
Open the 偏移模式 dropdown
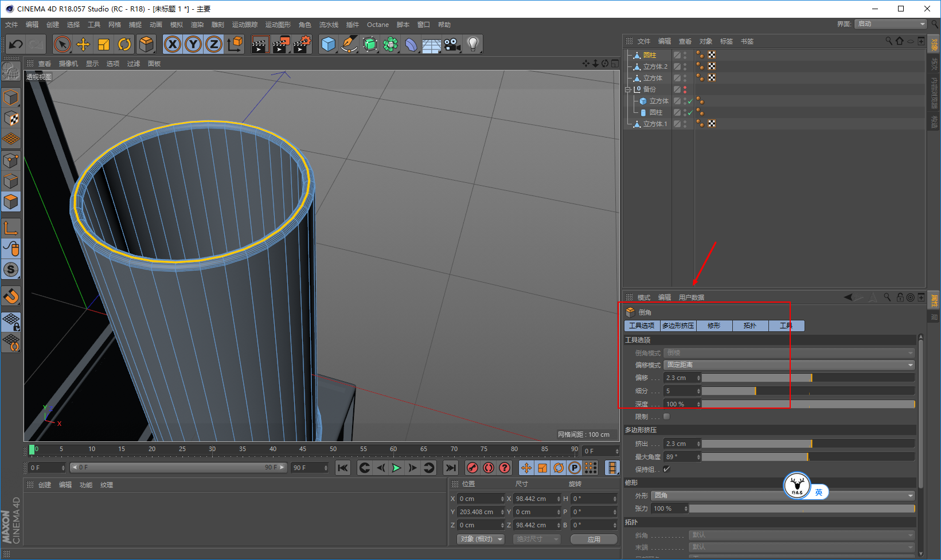[789, 365]
